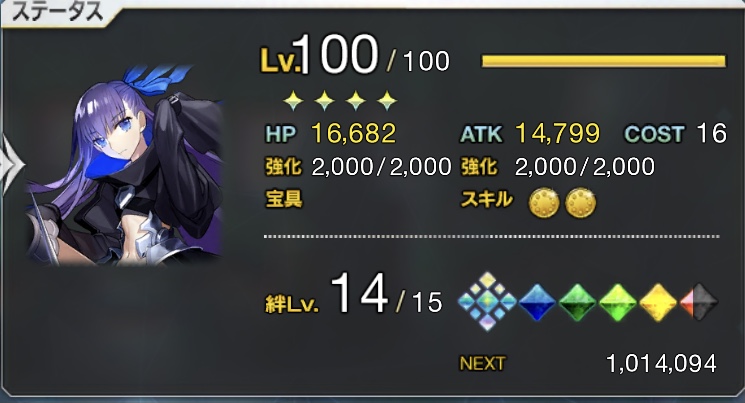Tap the rainbow bond crystal icon
This screenshot has height=403, width=745.
(x=487, y=301)
